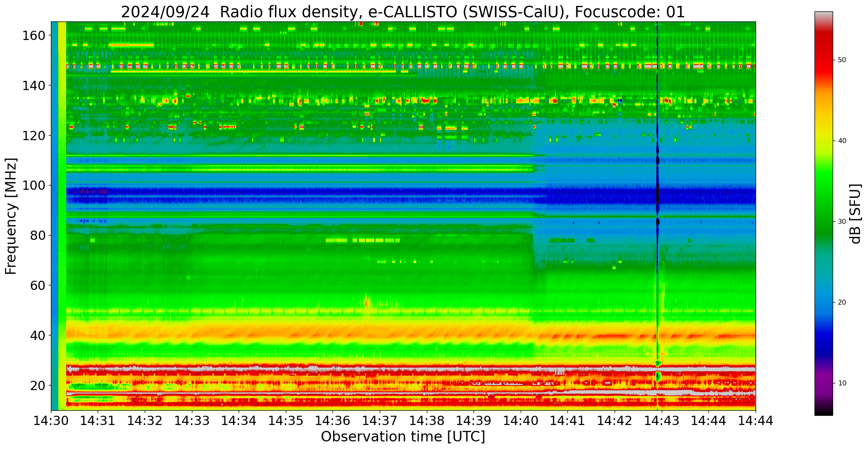Click the 120 MHz frequency tick label
The width and height of the screenshot is (868, 449).
point(35,135)
